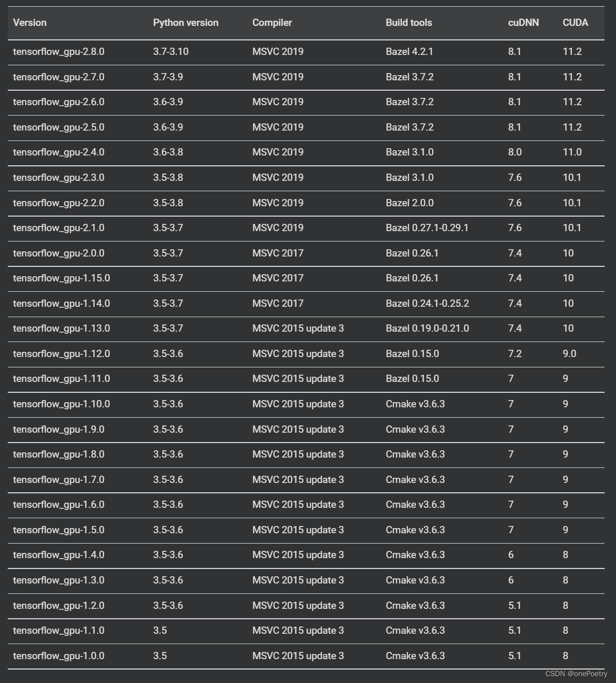Image resolution: width=616 pixels, height=683 pixels.
Task: Click CUDA 10.1 in the 2.1.0 row
Action: click(572, 228)
